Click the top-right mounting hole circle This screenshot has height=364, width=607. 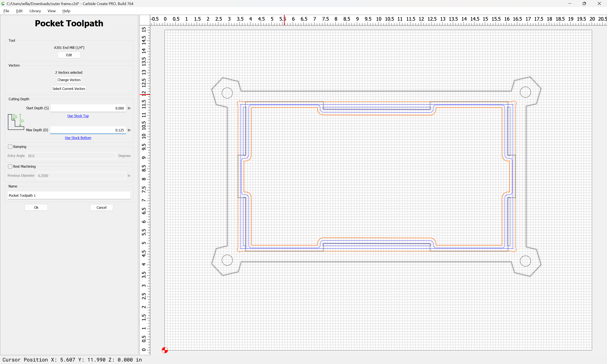[525, 92]
